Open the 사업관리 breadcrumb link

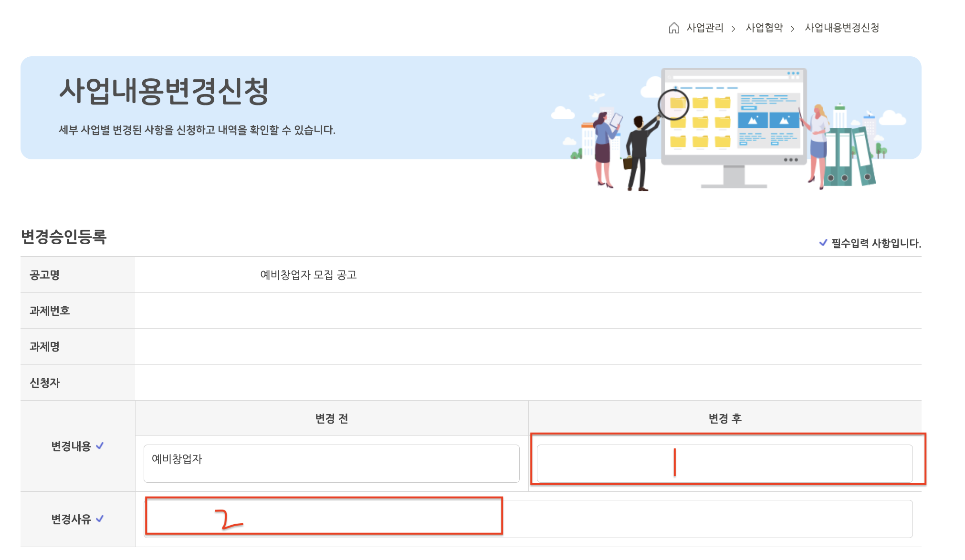click(x=705, y=28)
